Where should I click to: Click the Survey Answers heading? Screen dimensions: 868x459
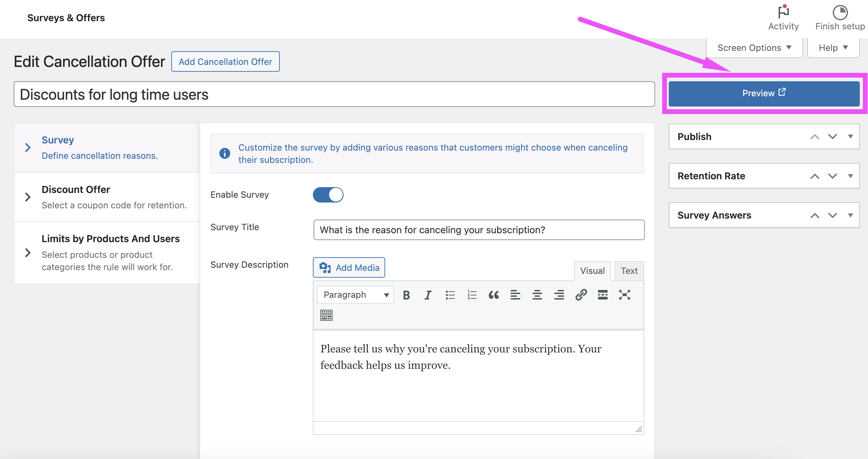(x=714, y=215)
